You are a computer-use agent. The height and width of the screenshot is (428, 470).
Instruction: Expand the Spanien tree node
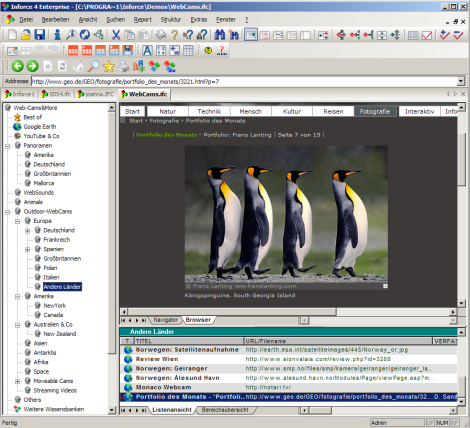(28, 249)
